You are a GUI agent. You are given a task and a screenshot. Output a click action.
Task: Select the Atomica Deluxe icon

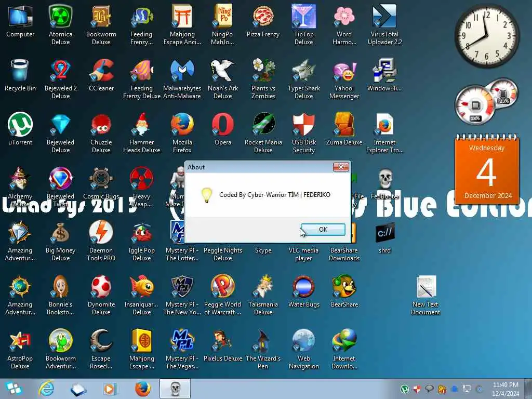(x=60, y=24)
